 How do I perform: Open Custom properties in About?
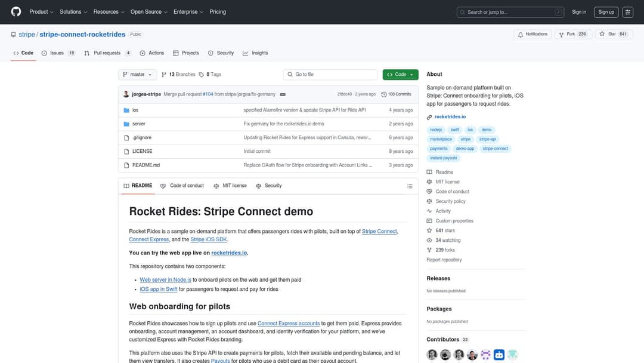454,221
